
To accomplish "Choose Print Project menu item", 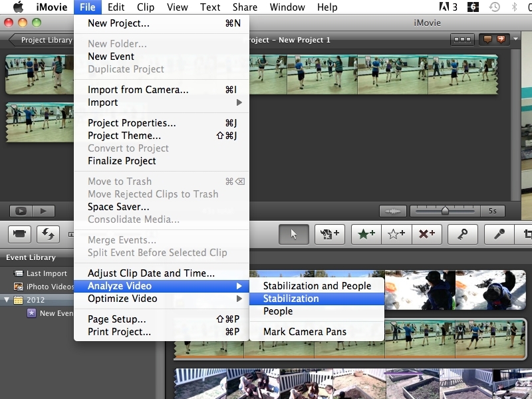I will pos(162,332).
